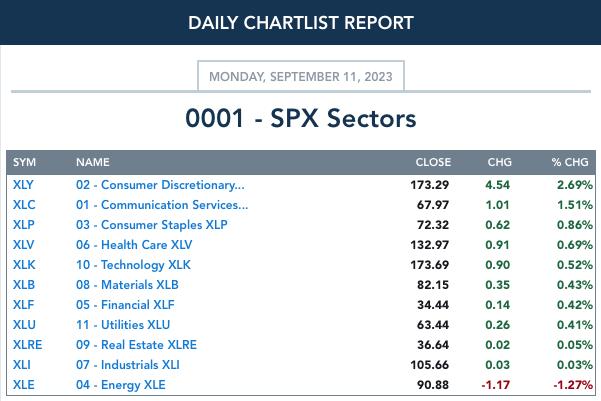
Task: Open the XLE symbol link
Action: pyautogui.click(x=23, y=385)
